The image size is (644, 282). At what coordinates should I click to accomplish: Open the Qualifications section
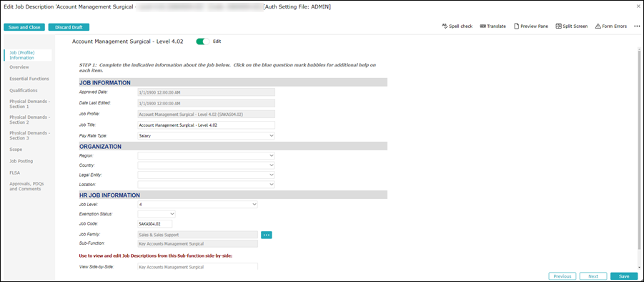(x=24, y=90)
